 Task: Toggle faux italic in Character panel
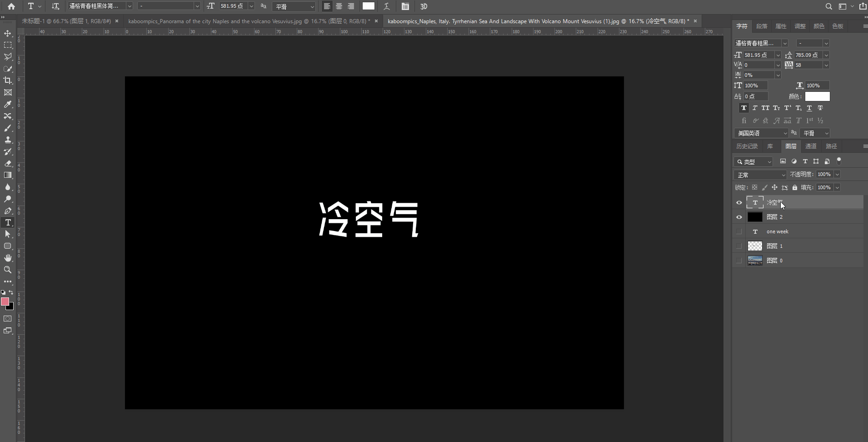pos(754,108)
